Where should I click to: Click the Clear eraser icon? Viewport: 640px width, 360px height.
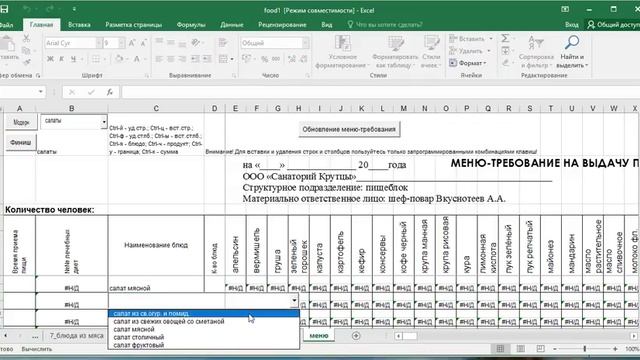coord(505,63)
